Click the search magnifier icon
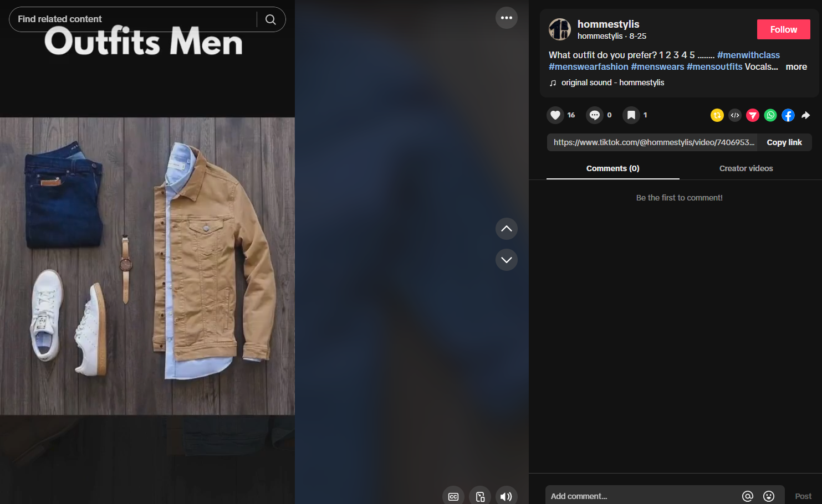The width and height of the screenshot is (822, 504). tap(270, 19)
